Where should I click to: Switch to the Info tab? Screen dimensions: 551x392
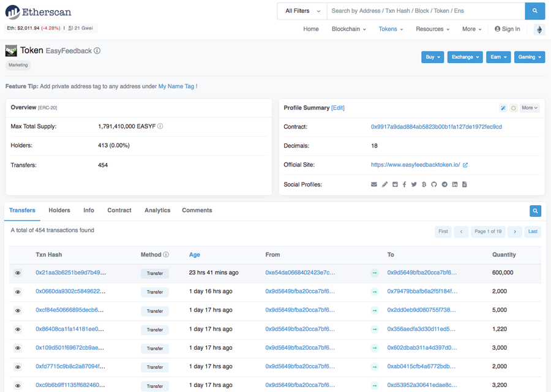click(x=89, y=210)
